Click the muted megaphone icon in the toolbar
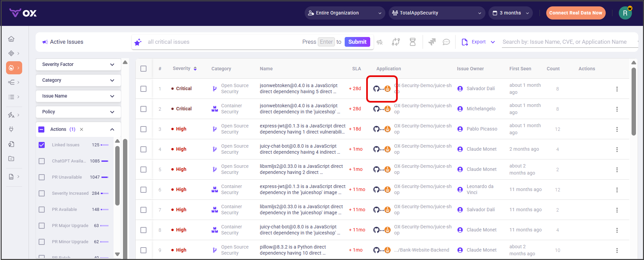The image size is (644, 260). (x=380, y=42)
